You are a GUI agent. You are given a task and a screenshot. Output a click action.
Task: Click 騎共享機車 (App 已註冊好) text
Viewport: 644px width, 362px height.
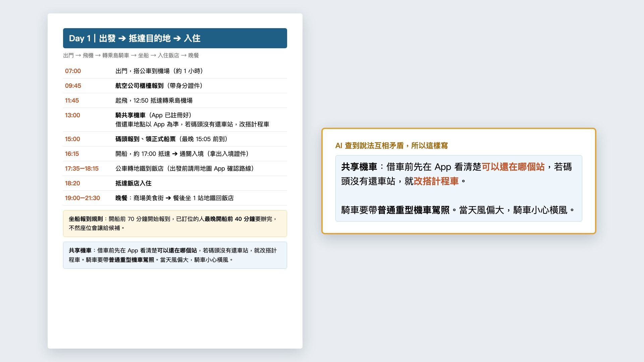154,115
